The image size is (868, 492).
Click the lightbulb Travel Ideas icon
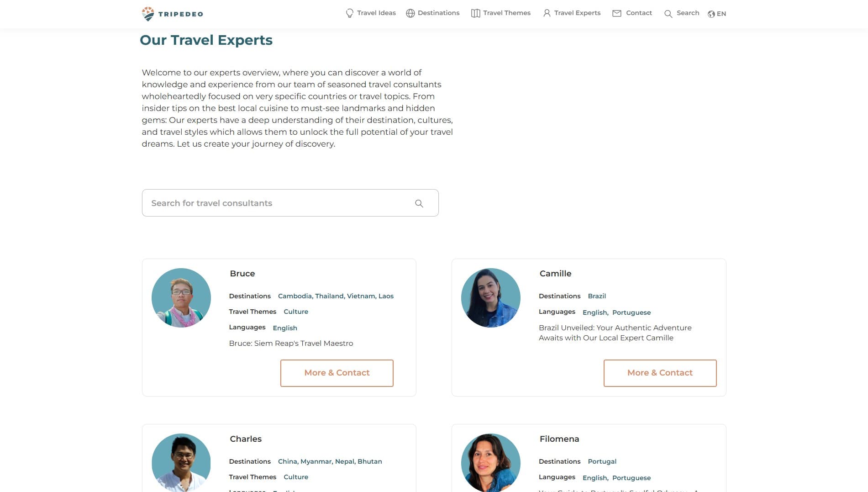tap(349, 13)
